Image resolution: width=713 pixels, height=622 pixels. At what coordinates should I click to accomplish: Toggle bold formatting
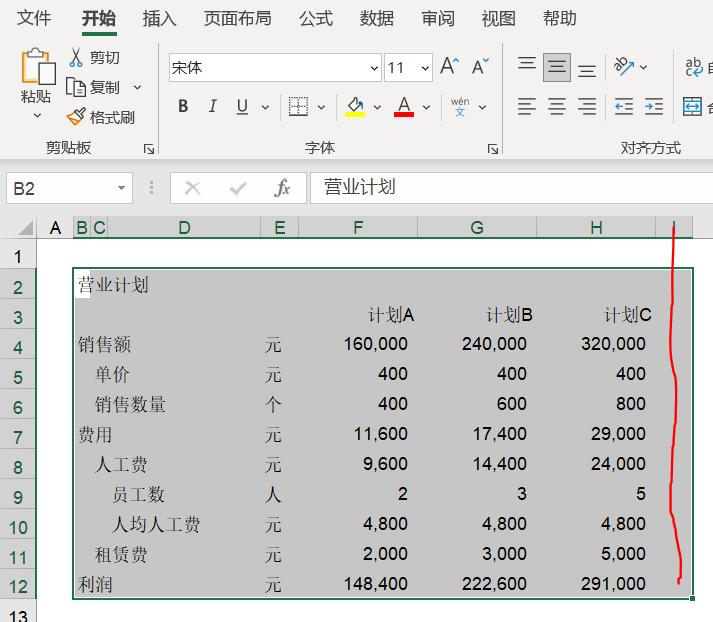(183, 106)
